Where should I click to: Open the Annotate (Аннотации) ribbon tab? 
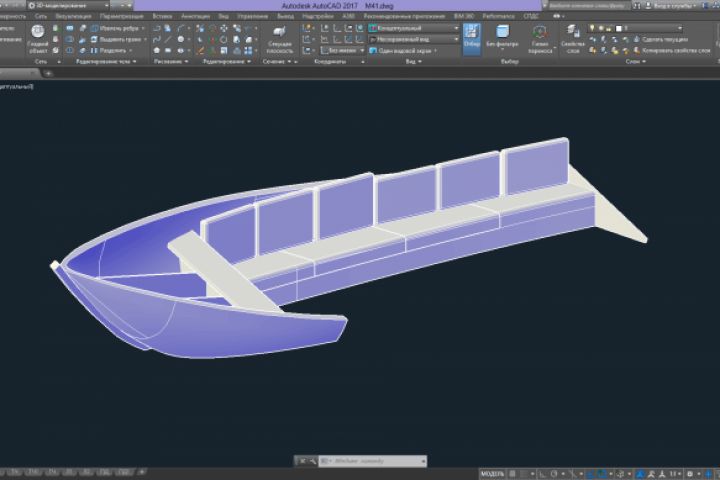pyautogui.click(x=195, y=16)
